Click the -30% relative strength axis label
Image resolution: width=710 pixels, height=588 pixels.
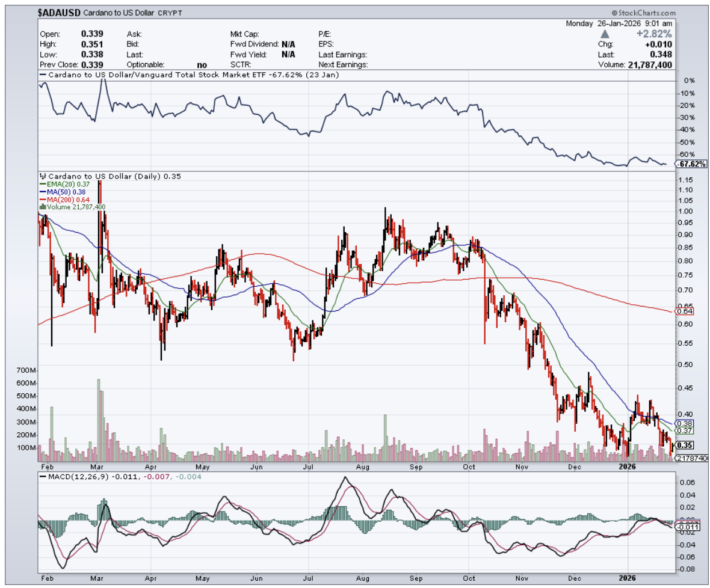pyautogui.click(x=687, y=118)
